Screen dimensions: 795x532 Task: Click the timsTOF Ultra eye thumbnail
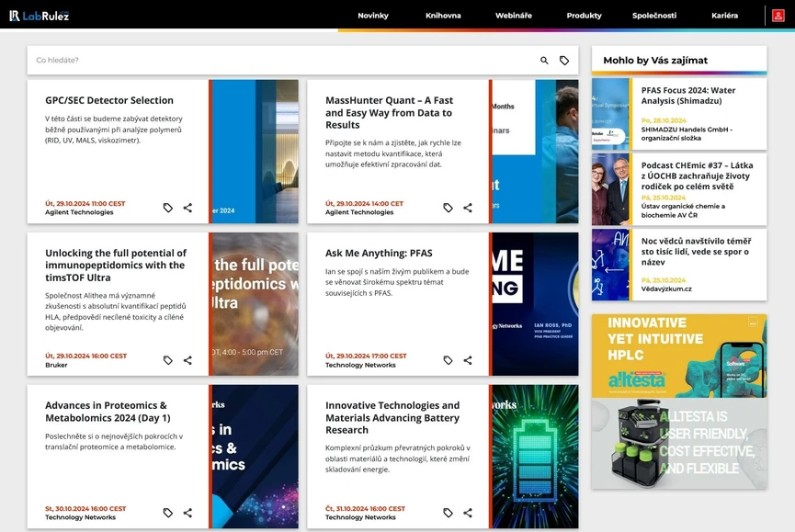click(254, 304)
